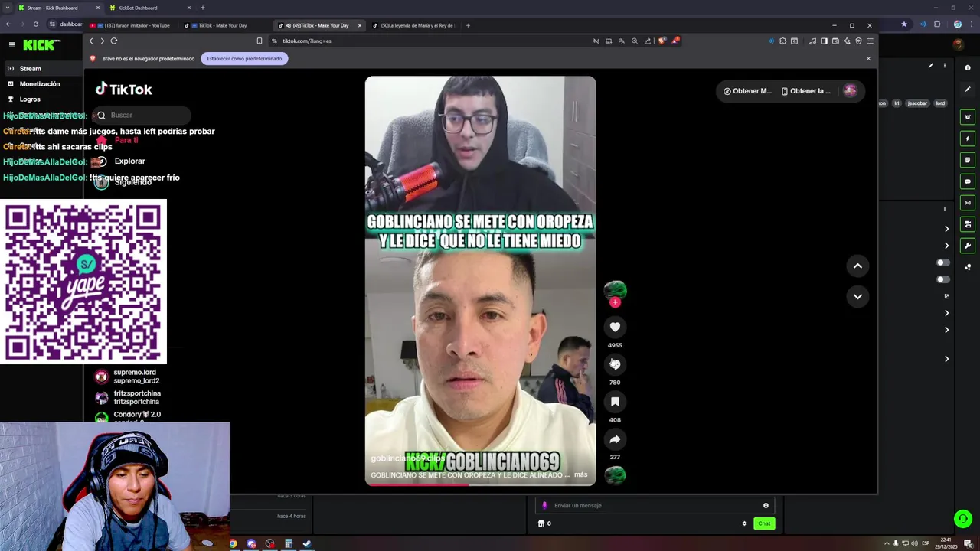Toggle the lower switch in Kick settings panel
The height and width of the screenshot is (551, 980).
(x=943, y=279)
